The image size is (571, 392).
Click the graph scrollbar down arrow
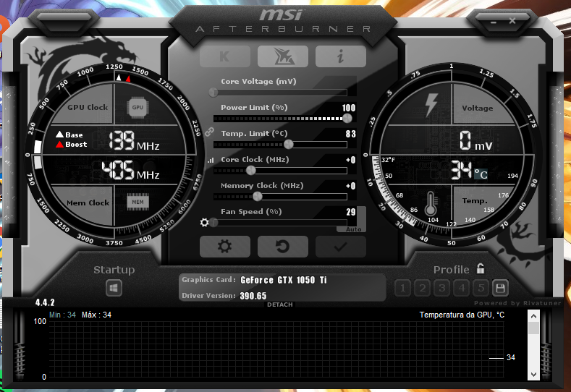point(533,374)
